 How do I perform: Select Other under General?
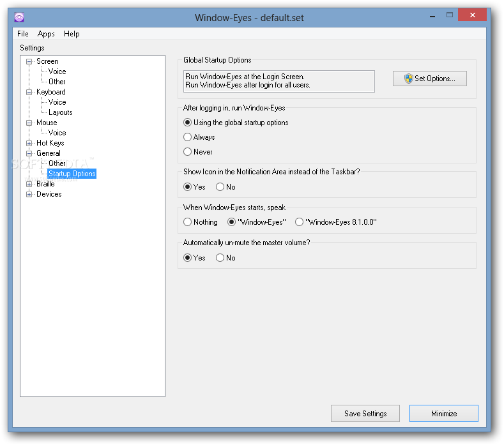(57, 163)
